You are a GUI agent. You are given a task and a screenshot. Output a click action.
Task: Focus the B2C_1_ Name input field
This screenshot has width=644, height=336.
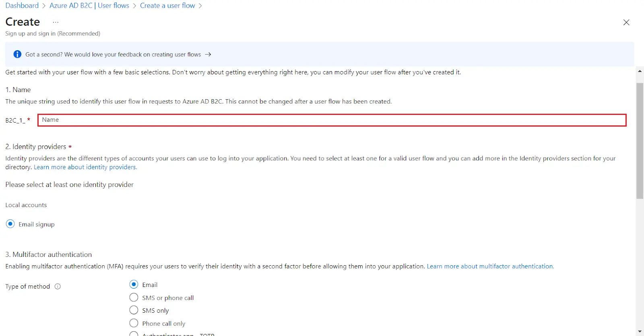332,120
